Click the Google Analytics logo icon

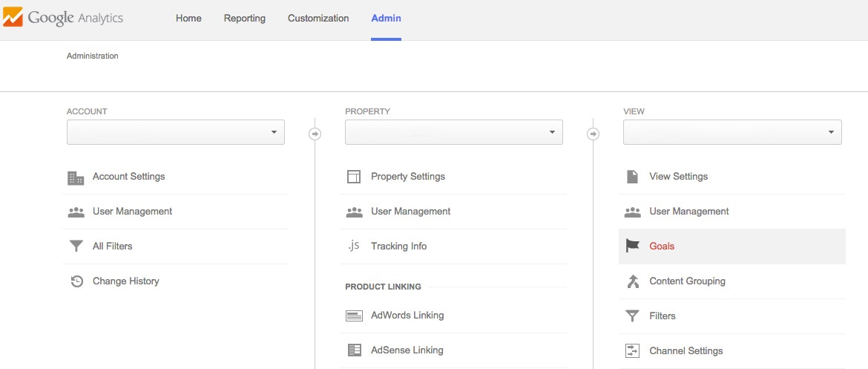click(13, 18)
